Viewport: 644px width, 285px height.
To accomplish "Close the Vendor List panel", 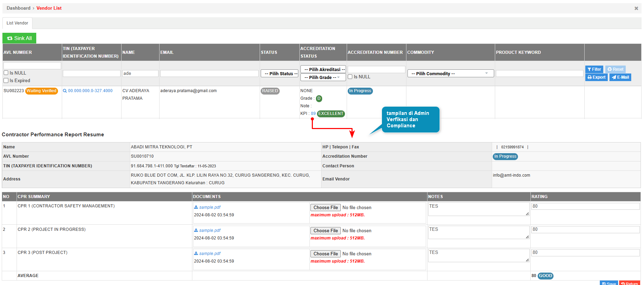I will click(636, 8).
